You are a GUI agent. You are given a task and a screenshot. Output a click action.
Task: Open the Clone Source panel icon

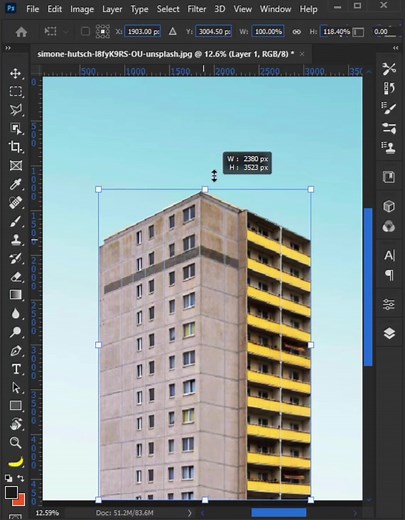coord(389,148)
